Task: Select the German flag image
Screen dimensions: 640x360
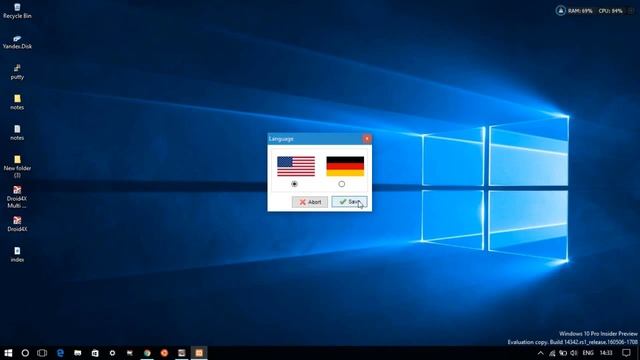Action: tap(345, 167)
